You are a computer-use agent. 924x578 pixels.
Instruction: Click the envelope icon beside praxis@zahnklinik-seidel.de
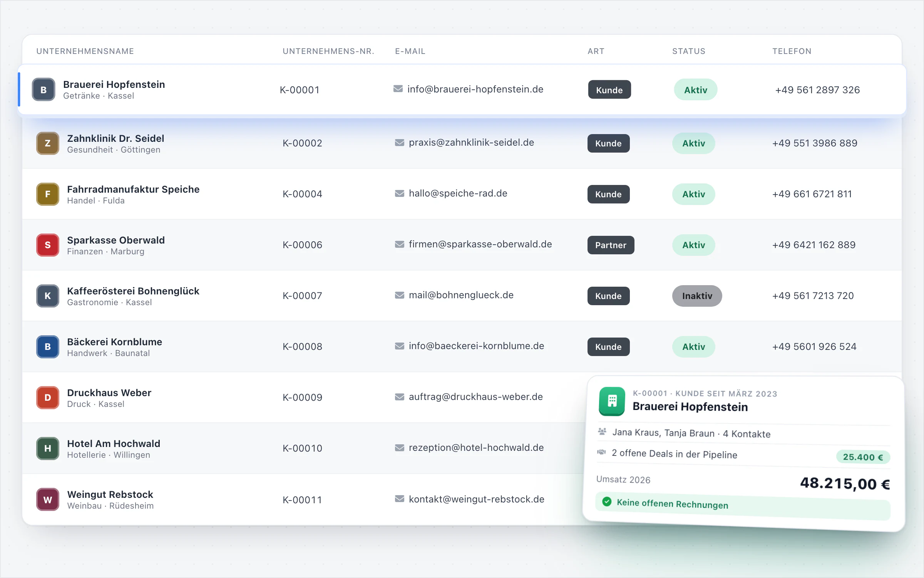tap(400, 143)
